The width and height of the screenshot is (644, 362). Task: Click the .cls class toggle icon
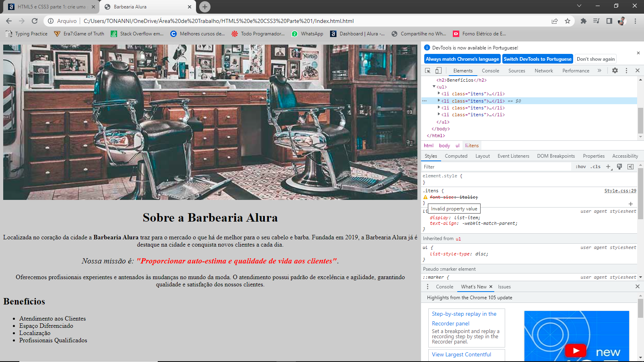pos(595,166)
